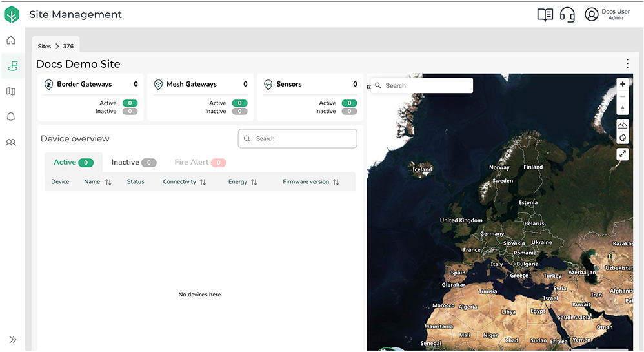Open the three-dot site options menu
644x352 pixels.
pos(627,63)
